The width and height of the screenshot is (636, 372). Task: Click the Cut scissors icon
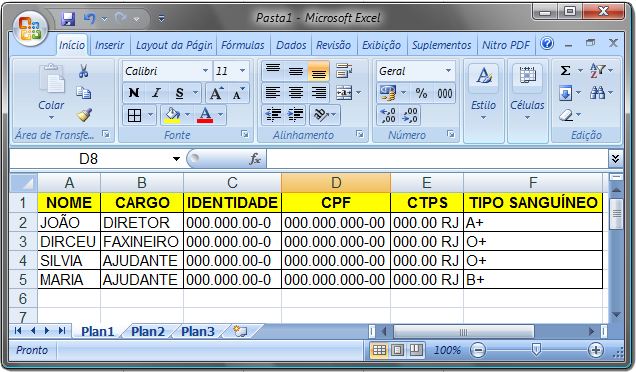pyautogui.click(x=84, y=71)
